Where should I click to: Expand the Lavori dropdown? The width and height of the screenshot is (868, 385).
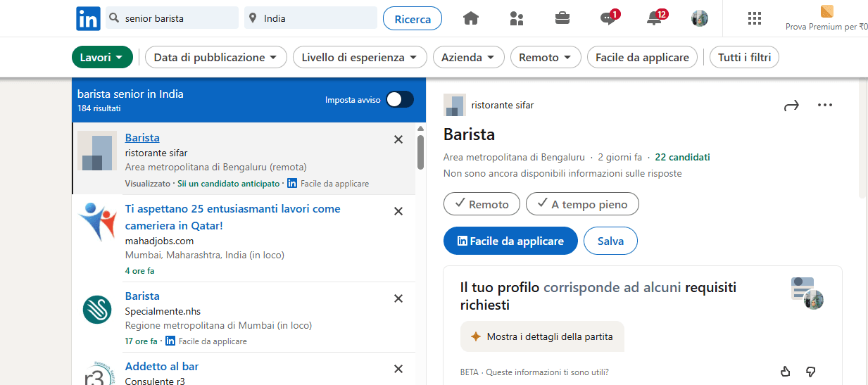(102, 58)
